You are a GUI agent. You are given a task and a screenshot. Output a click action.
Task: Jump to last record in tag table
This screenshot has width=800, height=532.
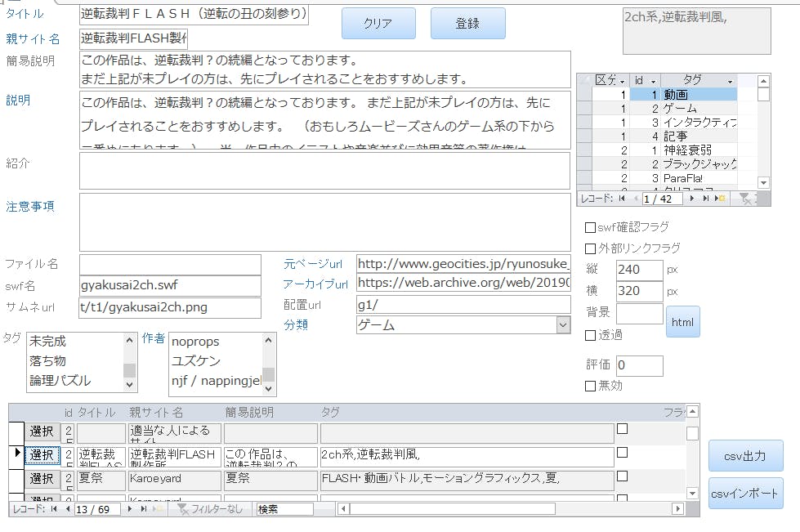(706, 199)
